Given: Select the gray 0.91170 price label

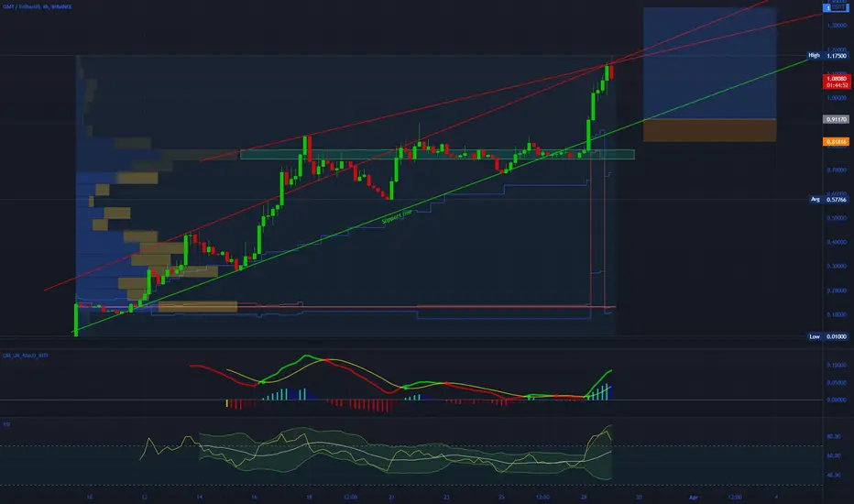Looking at the screenshot, I should tap(836, 119).
